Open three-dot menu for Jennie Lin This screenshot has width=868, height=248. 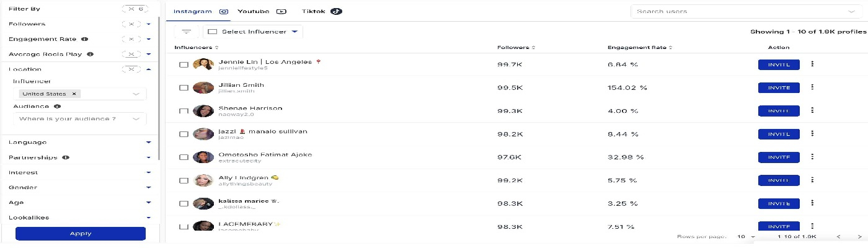click(812, 64)
